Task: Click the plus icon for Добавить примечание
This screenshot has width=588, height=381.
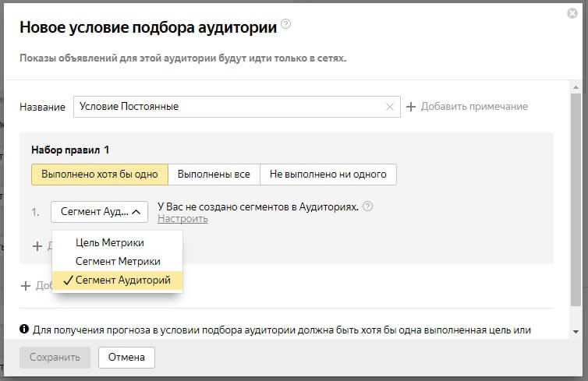Action: point(411,107)
